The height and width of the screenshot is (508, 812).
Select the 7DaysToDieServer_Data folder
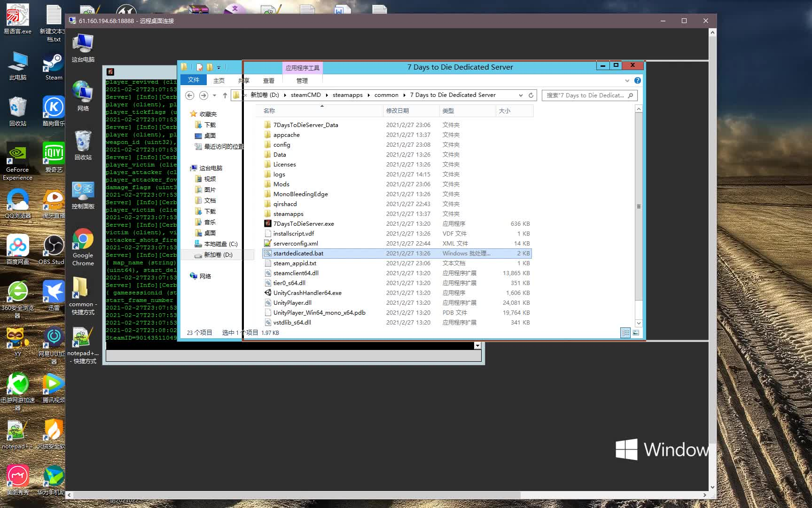point(305,125)
